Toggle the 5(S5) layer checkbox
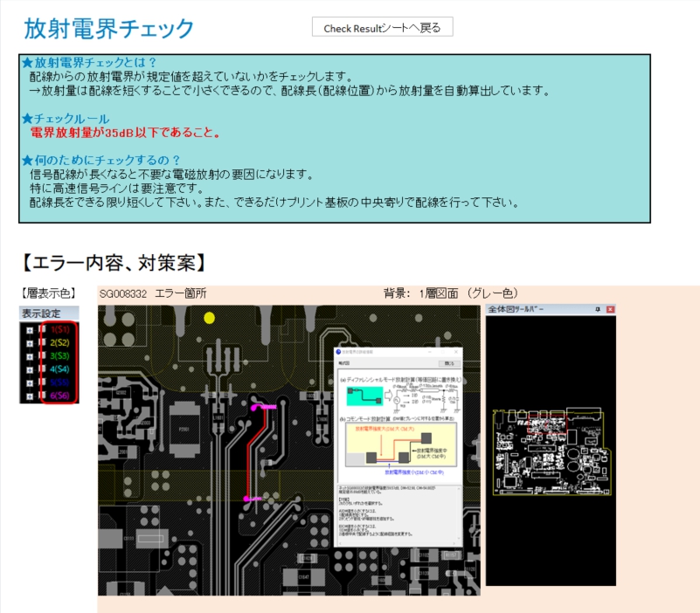The width and height of the screenshot is (700, 613). 42,382
